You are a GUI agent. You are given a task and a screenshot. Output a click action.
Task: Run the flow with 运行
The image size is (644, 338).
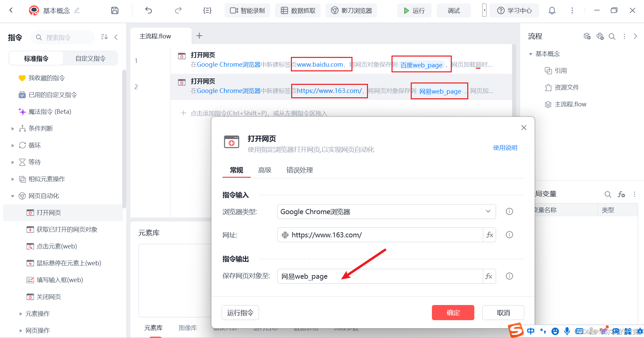click(x=414, y=10)
